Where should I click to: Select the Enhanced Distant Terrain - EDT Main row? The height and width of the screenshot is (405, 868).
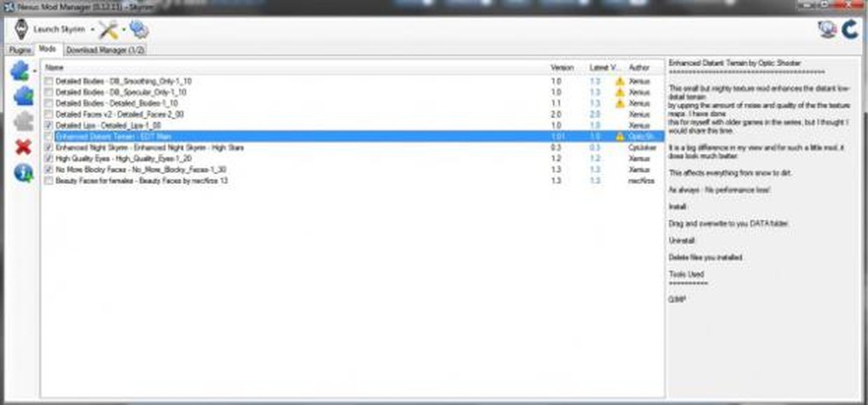(x=353, y=136)
